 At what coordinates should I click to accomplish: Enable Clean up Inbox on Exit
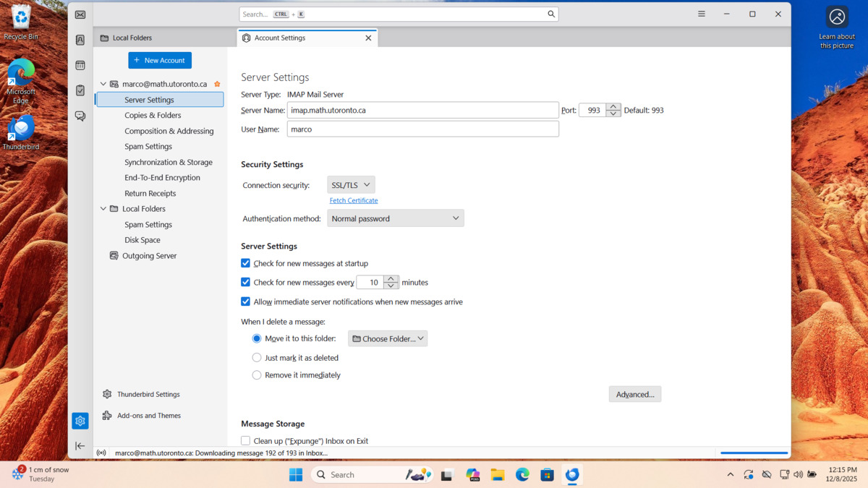[245, 440]
